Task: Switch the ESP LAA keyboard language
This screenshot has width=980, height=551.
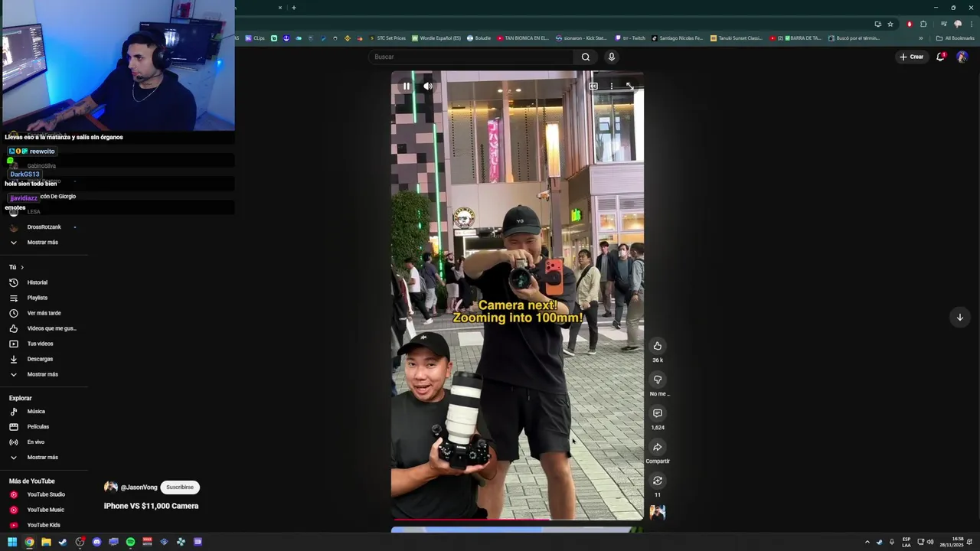Action: [x=906, y=542]
